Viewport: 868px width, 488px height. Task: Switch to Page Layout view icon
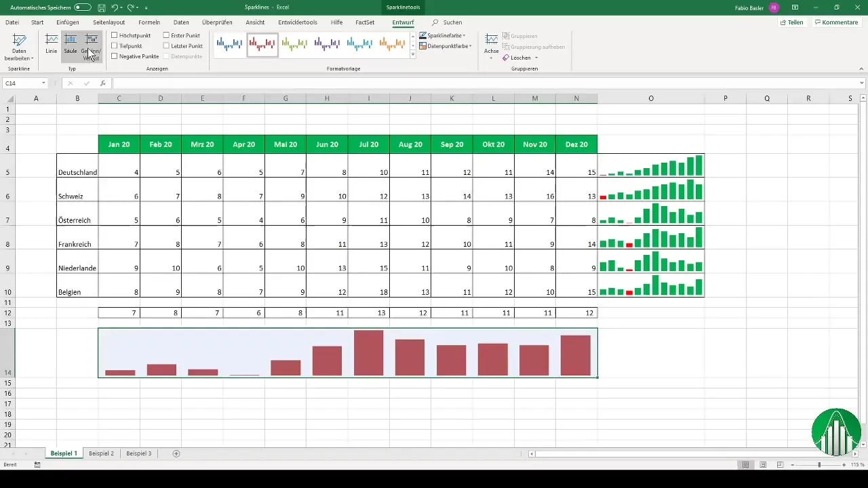[763, 465]
